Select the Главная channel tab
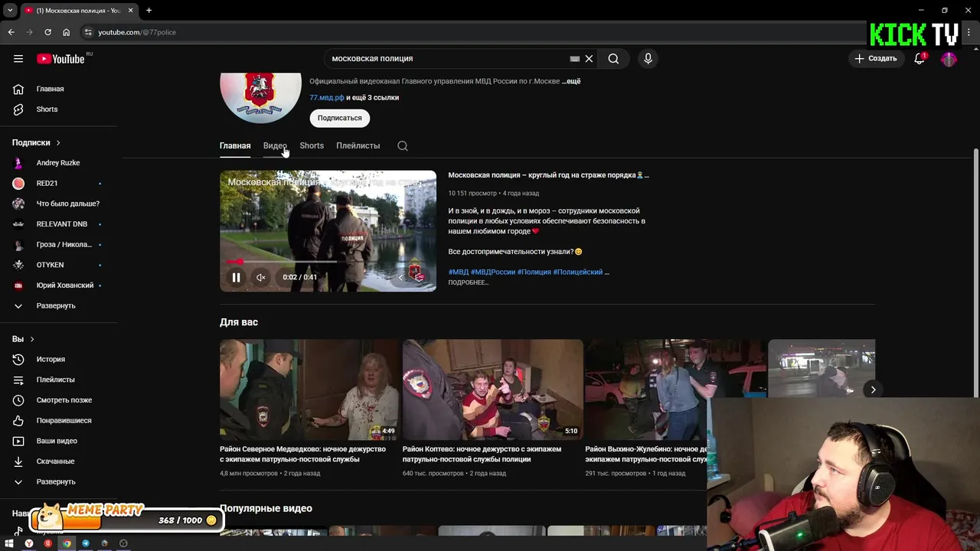This screenshot has width=980, height=551. pos(235,146)
